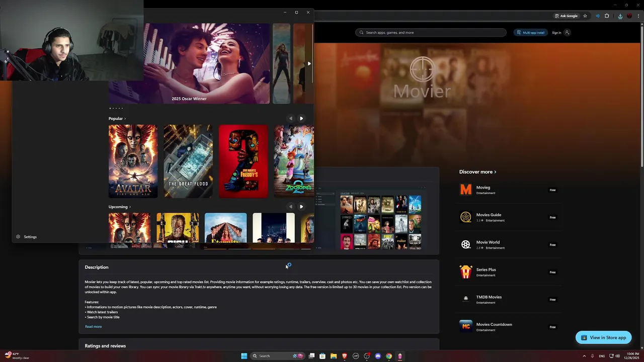Click the Popular row next arrow
This screenshot has width=644, height=362.
pos(301,119)
